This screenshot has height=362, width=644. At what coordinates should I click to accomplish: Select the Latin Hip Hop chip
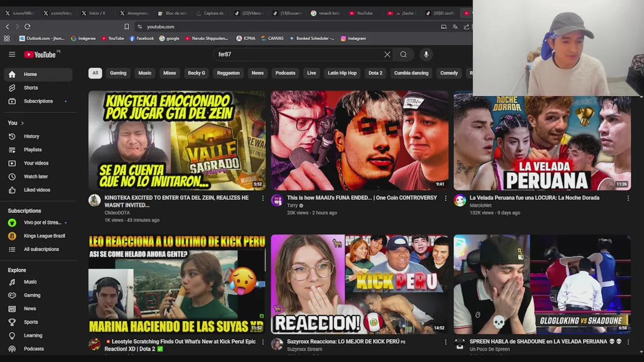tap(342, 73)
